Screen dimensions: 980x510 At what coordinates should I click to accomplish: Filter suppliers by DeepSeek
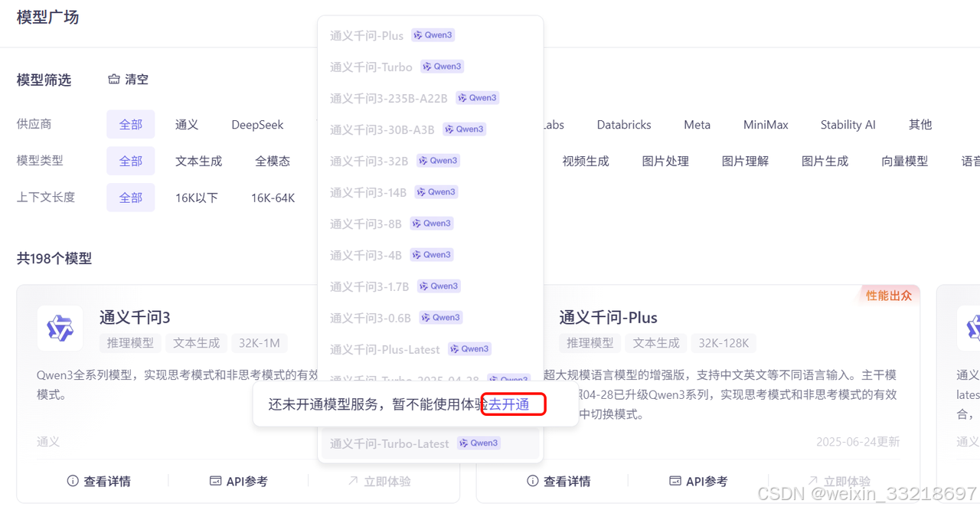tap(257, 124)
